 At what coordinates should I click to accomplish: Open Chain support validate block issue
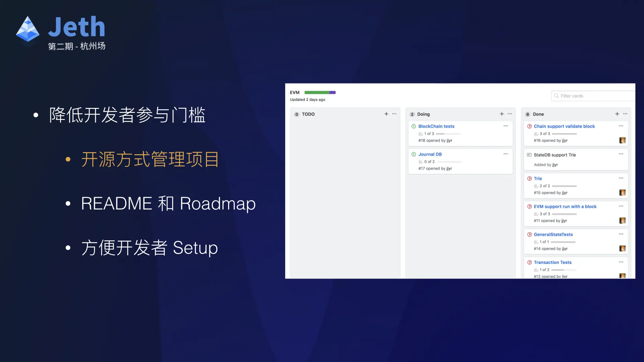click(x=564, y=126)
